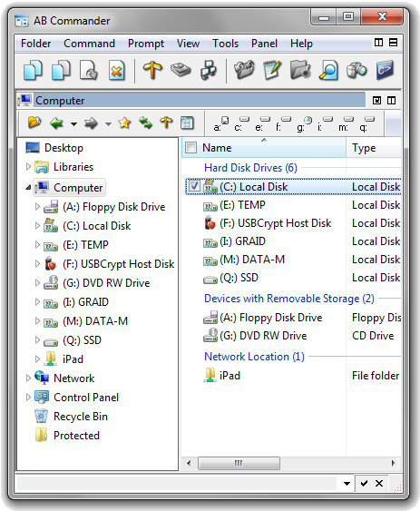Click into the command line input field
Viewport: 420px width, 511px height.
[x=177, y=483]
